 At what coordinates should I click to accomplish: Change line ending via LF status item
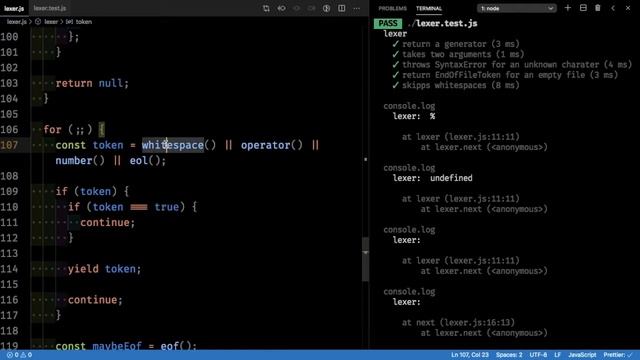pyautogui.click(x=558, y=355)
